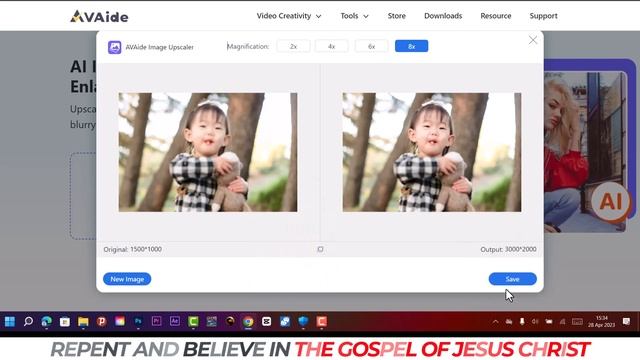Open the Windows Start menu
Viewport: 640px width, 360px height.
(10, 322)
